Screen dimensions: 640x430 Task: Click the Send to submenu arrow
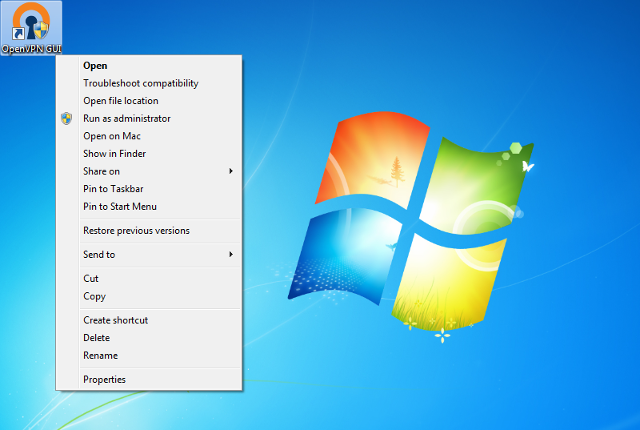pos(231,255)
